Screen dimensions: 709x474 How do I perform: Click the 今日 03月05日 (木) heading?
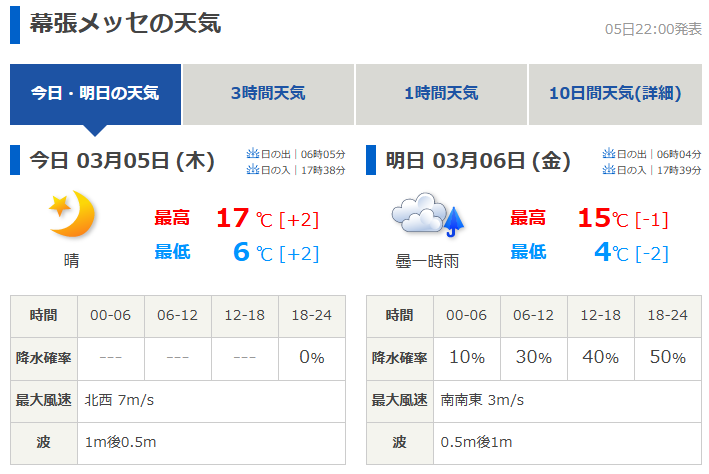pos(122,160)
